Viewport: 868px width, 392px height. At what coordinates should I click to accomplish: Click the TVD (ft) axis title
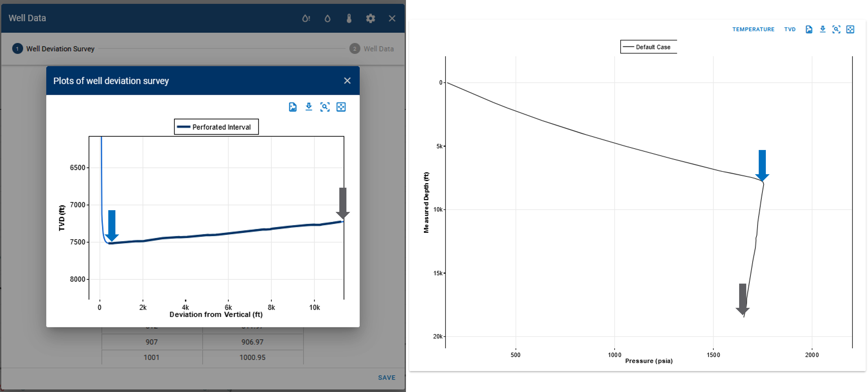click(x=62, y=218)
